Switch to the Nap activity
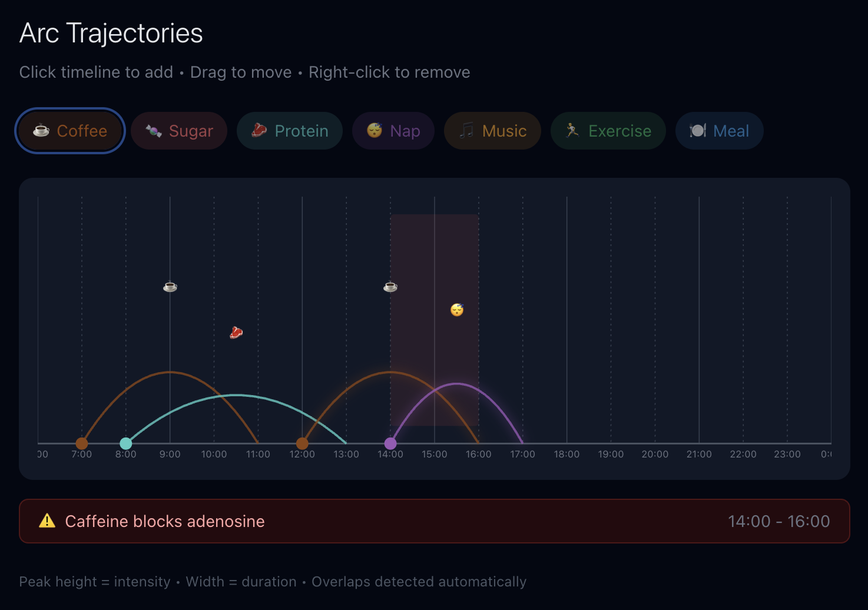 [393, 131]
